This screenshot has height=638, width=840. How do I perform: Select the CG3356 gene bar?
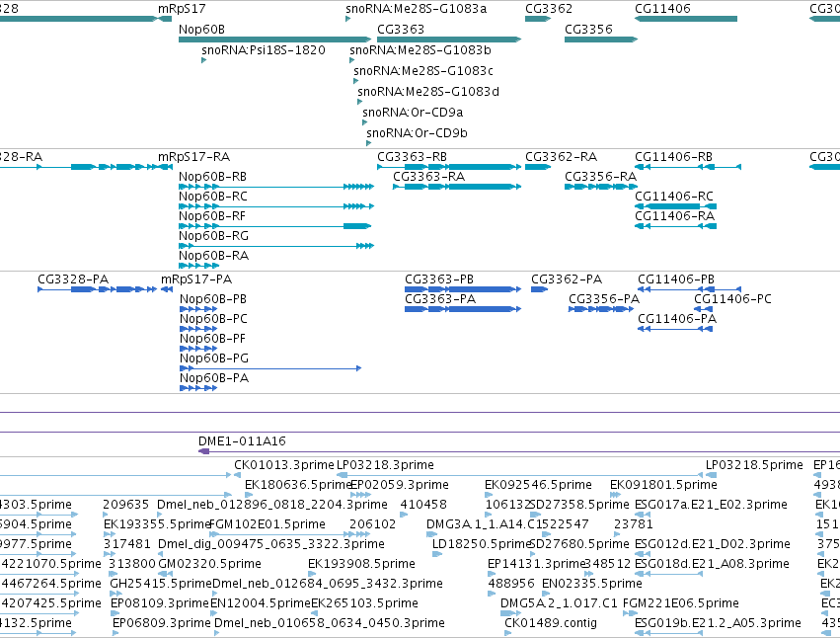(601, 40)
